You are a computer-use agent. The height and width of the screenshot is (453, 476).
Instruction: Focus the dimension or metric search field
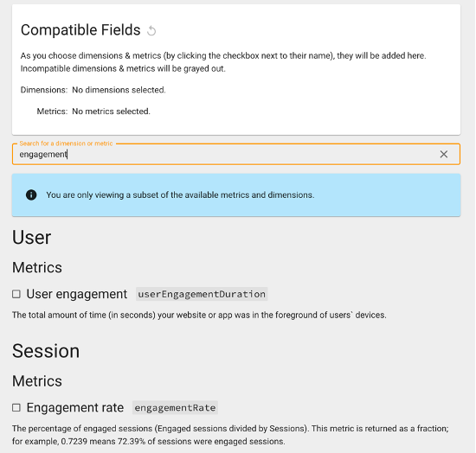click(236, 155)
